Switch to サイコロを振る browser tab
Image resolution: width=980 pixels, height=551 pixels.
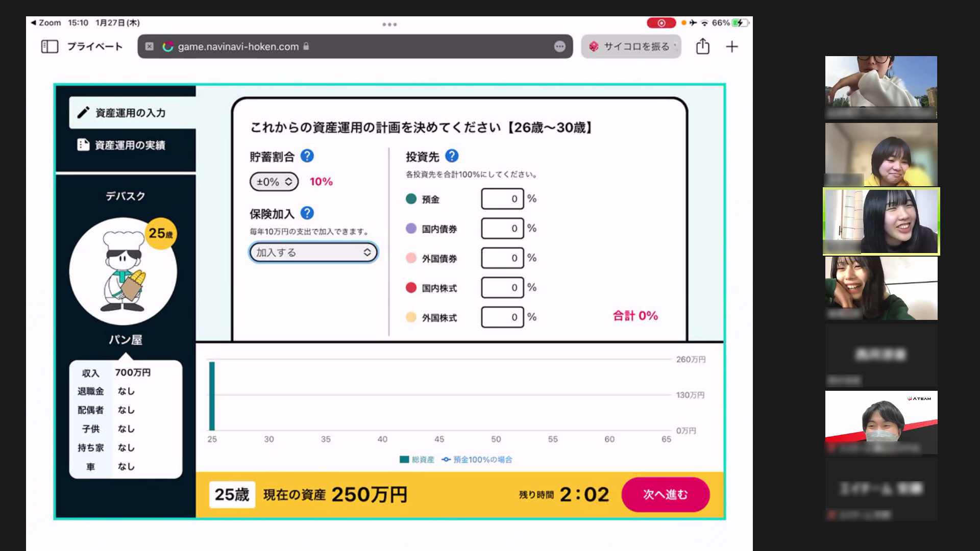631,46
